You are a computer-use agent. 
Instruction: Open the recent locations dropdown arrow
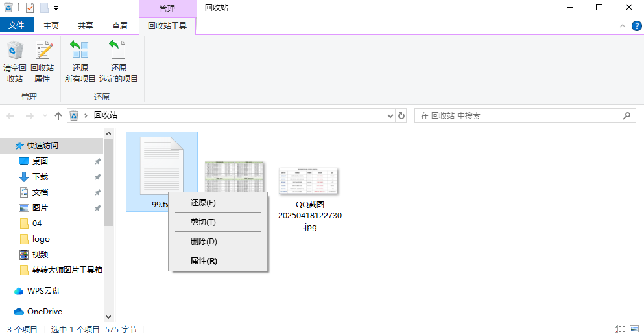[x=45, y=116]
